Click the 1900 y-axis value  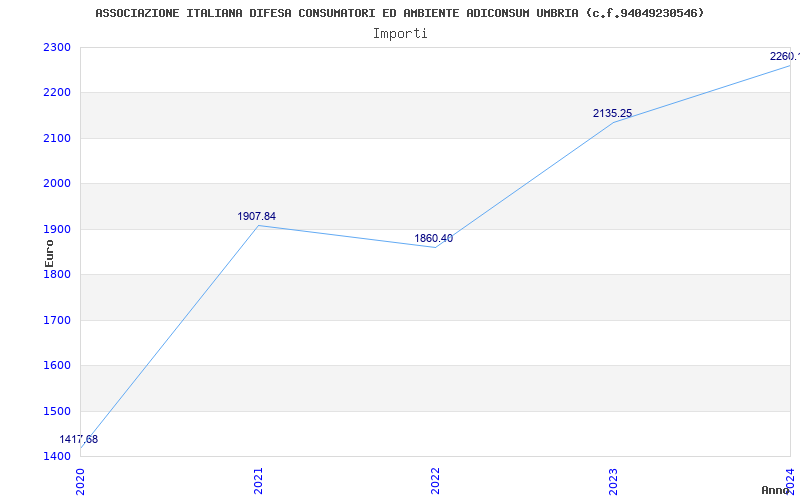[57, 229]
